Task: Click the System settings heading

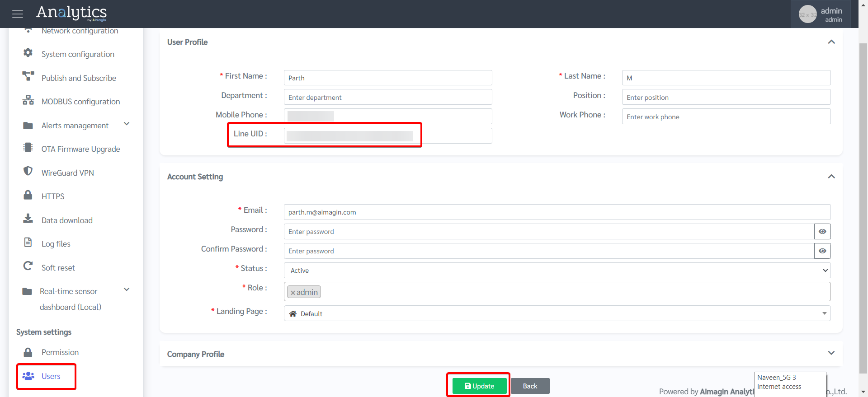Action: [44, 332]
